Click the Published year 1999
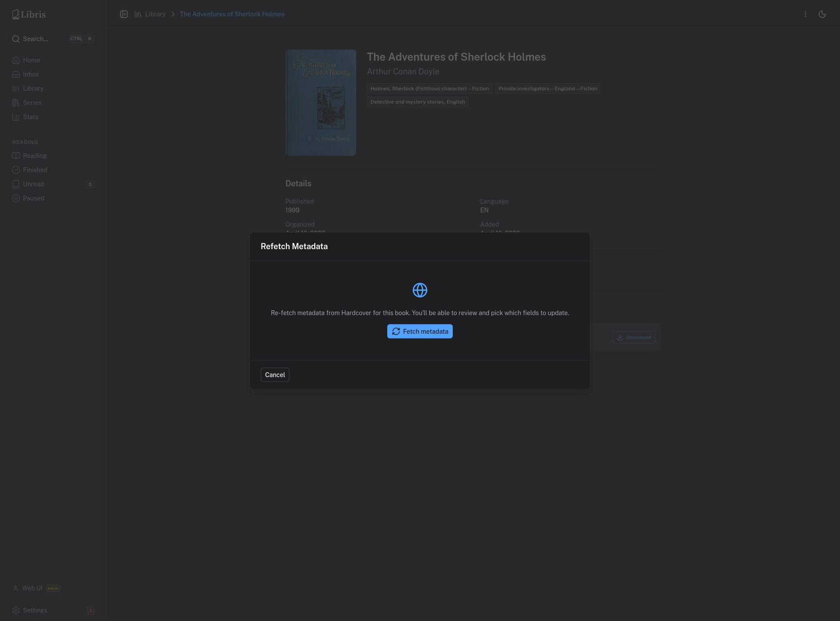 click(292, 210)
